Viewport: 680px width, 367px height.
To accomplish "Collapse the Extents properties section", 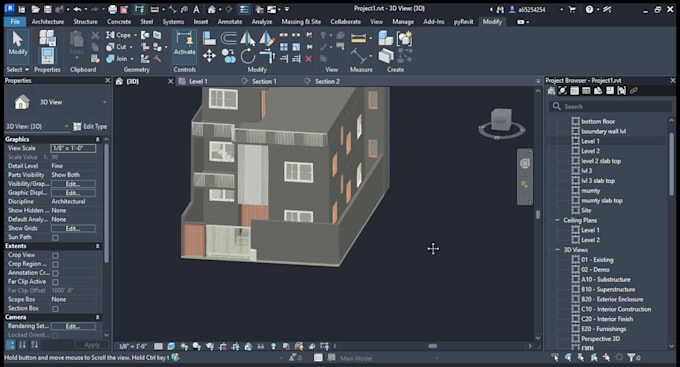I will (x=98, y=246).
